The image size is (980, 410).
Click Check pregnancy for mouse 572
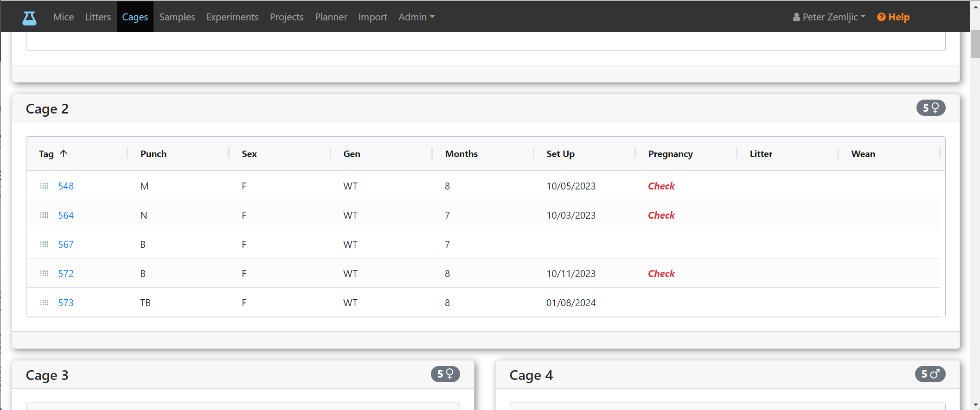click(x=661, y=274)
